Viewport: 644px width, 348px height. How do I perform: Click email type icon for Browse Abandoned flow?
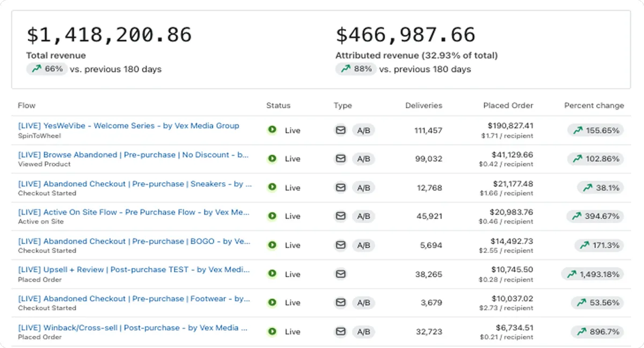(x=340, y=159)
